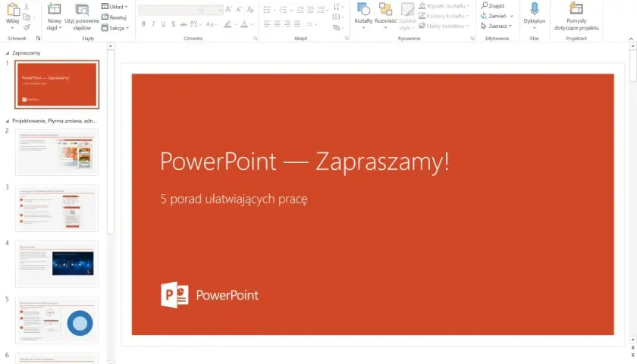The image size is (637, 364).
Task: Toggle strikethrough formatting
Action: (184, 24)
